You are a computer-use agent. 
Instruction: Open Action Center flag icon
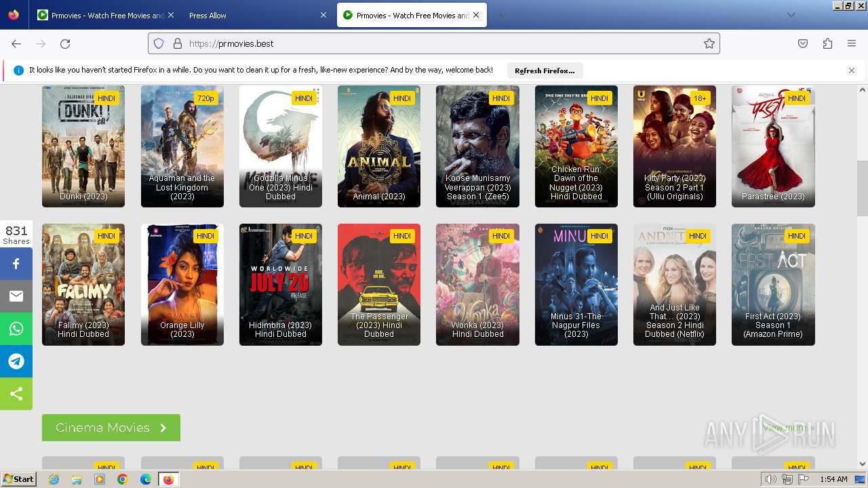click(x=804, y=479)
